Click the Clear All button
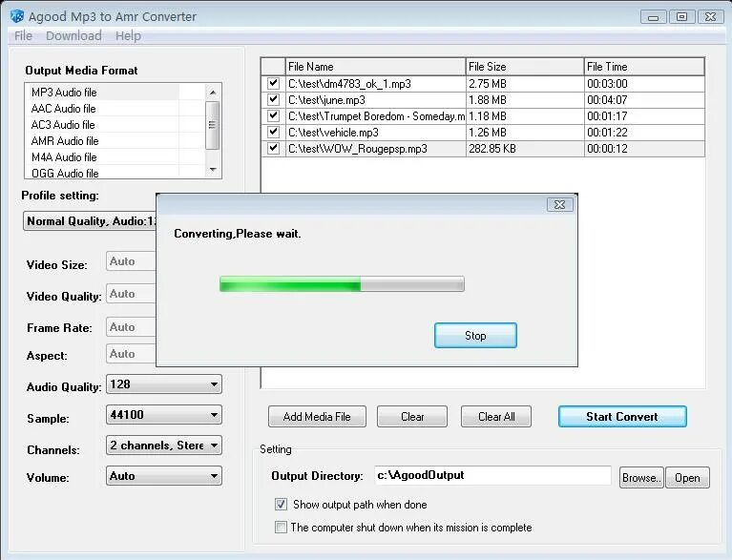This screenshot has height=560, width=732. [x=496, y=416]
